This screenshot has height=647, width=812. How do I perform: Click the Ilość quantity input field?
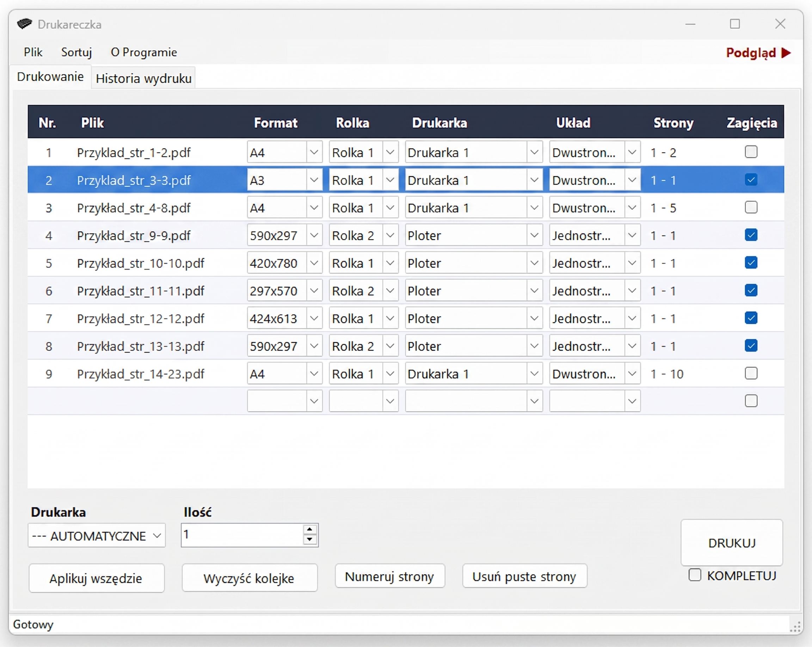click(242, 535)
